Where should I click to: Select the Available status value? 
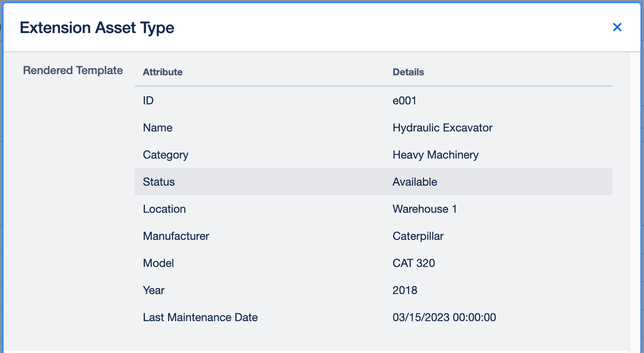[x=414, y=182]
